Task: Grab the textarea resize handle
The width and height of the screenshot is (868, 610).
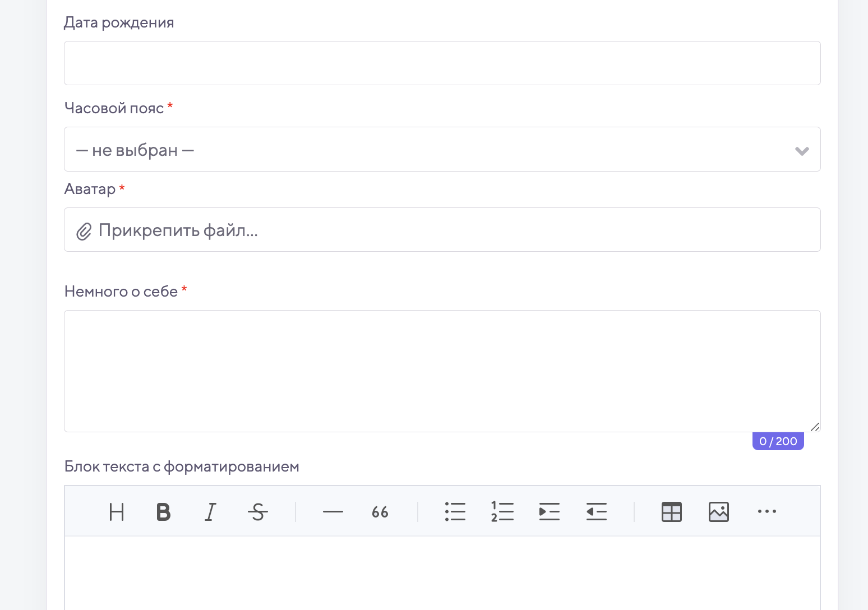Action: 815,427
